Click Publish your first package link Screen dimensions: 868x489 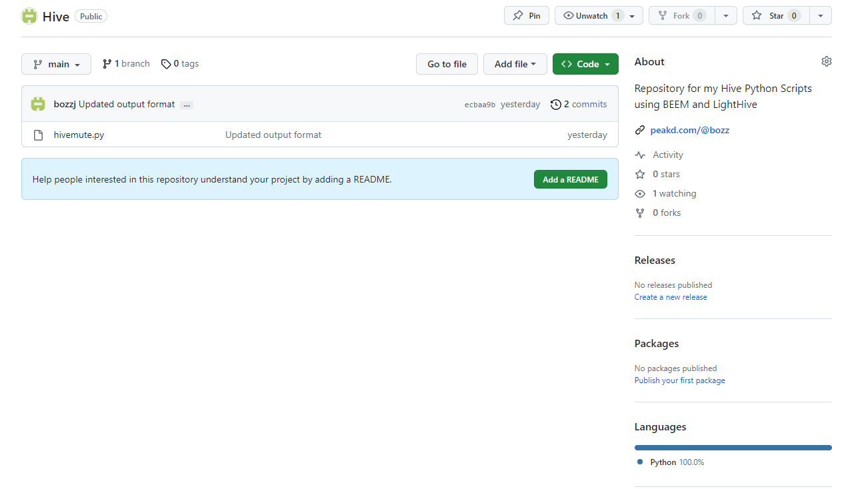point(679,380)
